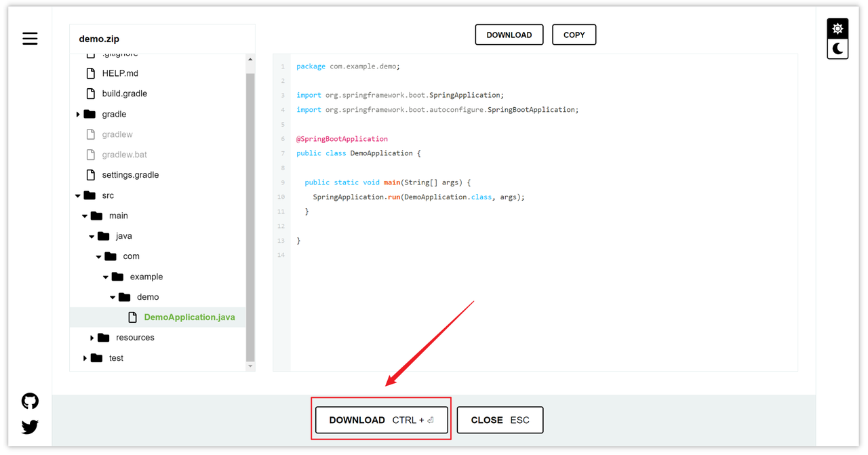868x455 pixels.
Task: Collapse the src folder arrow
Action: coord(78,196)
